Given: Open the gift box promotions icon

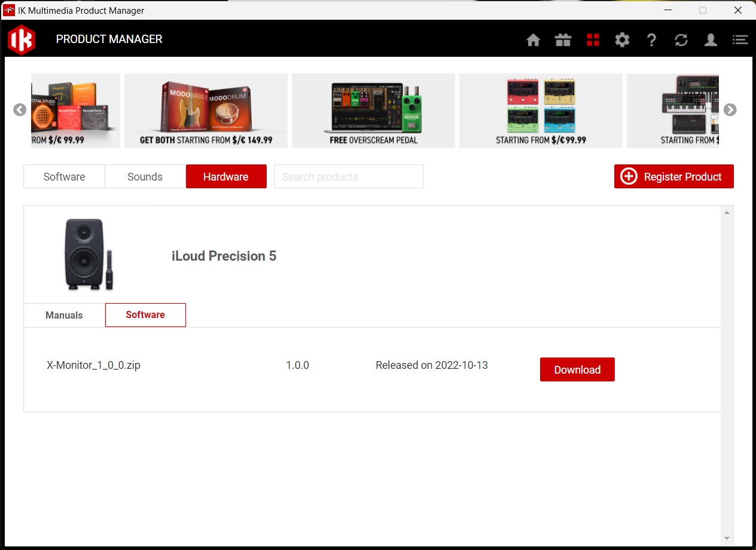Looking at the screenshot, I should [563, 40].
